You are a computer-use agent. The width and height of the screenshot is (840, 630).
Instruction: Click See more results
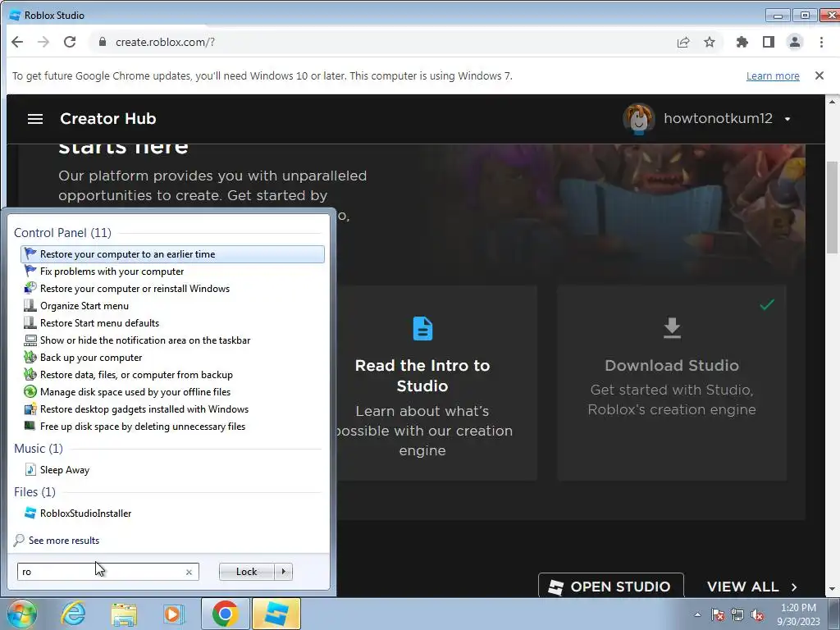tap(57, 540)
